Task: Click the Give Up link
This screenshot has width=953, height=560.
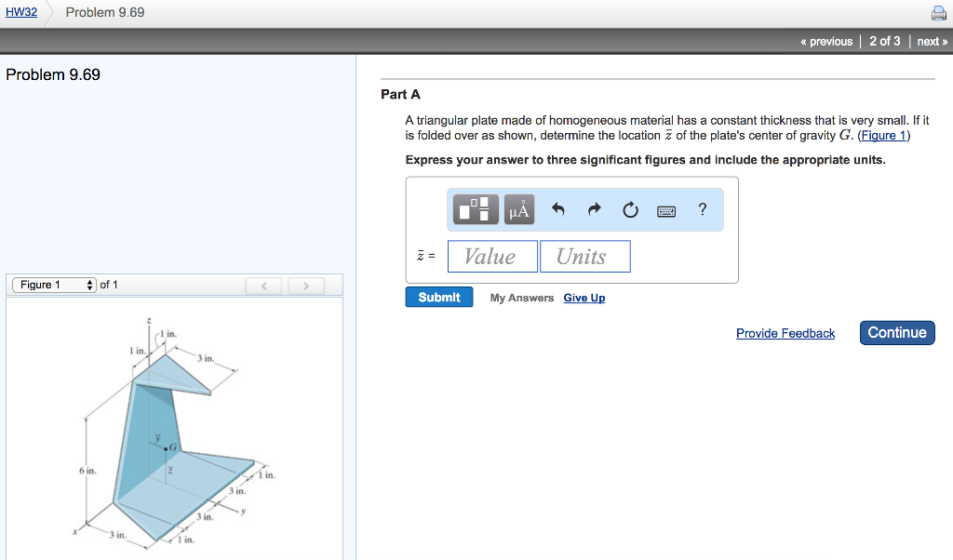Action: [584, 297]
